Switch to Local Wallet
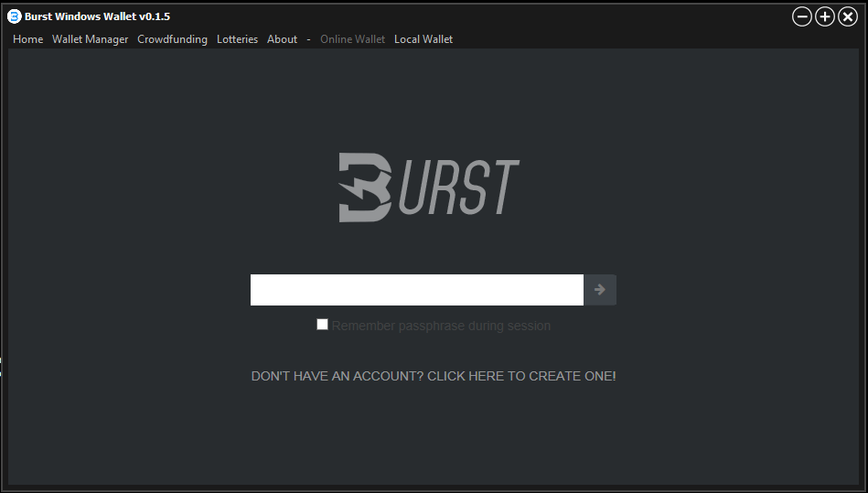 (423, 39)
